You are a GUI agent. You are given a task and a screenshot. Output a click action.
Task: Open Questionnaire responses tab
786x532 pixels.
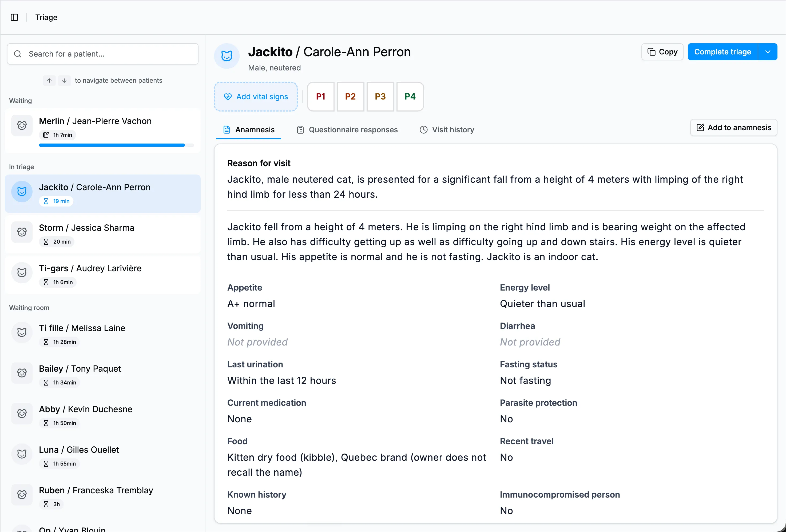(x=347, y=130)
